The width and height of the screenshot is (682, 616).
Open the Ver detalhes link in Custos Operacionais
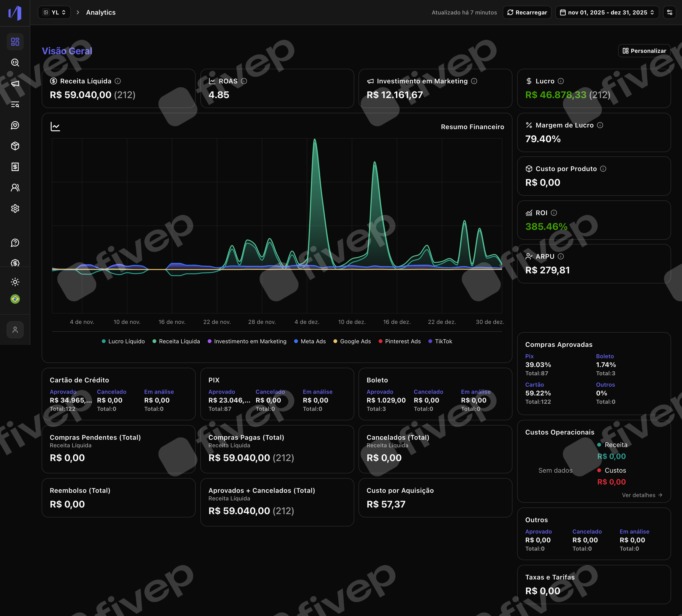[x=642, y=495]
